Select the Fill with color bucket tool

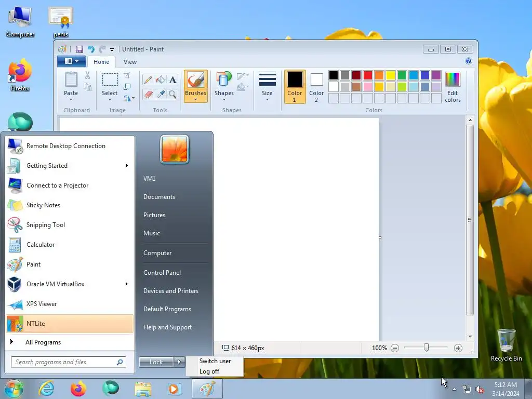pos(161,79)
